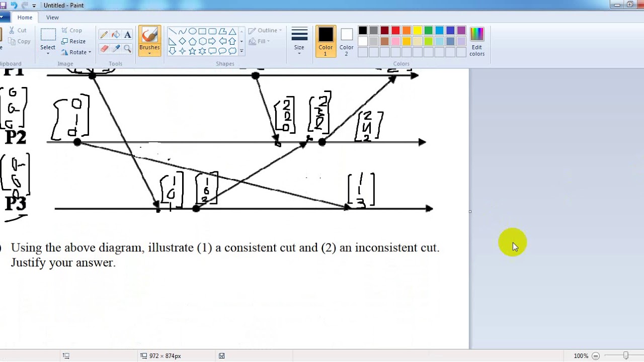Click the Copy button
The width and height of the screenshot is (644, 362).
[x=20, y=41]
